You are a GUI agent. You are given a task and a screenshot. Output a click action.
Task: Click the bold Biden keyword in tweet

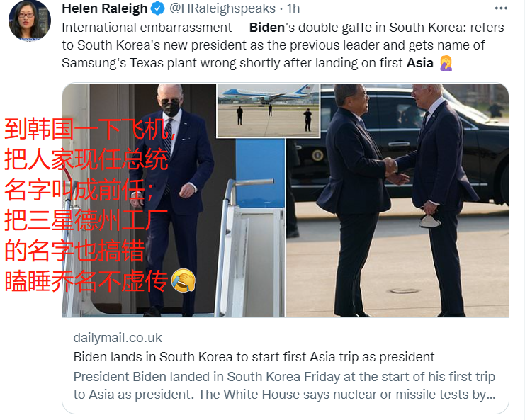click(267, 28)
